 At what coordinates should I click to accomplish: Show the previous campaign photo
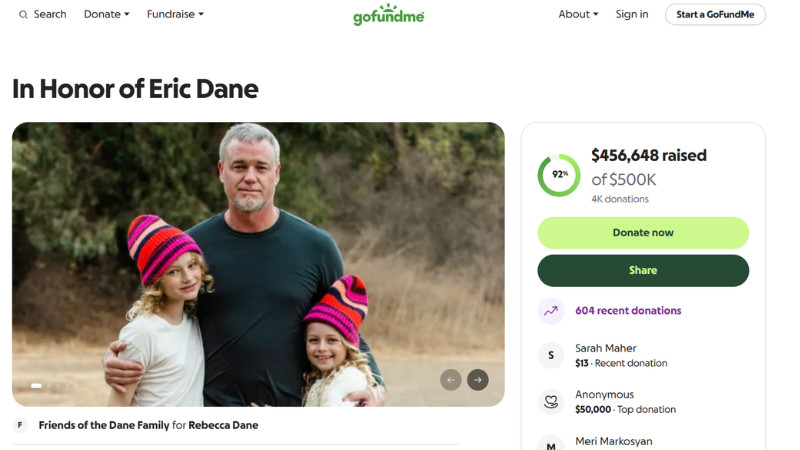tap(451, 380)
